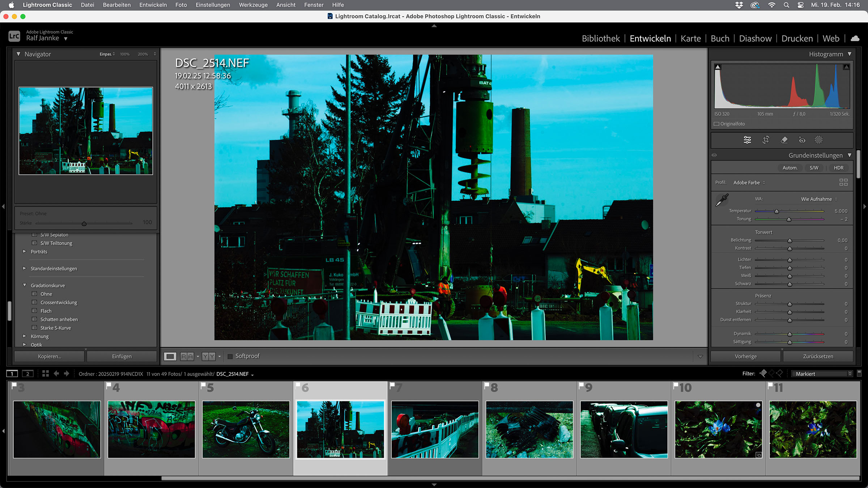Toggle Grundeinstellungen panel eye visibility

(x=714, y=155)
